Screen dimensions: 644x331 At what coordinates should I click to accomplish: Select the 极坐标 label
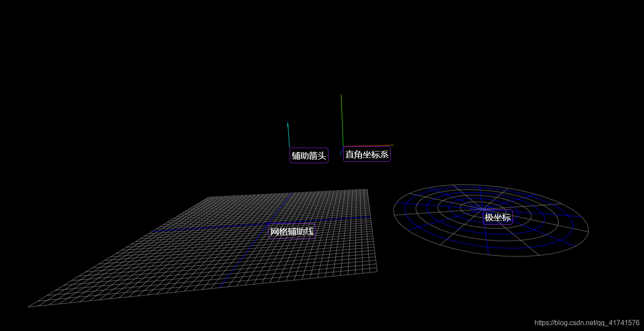pos(498,217)
